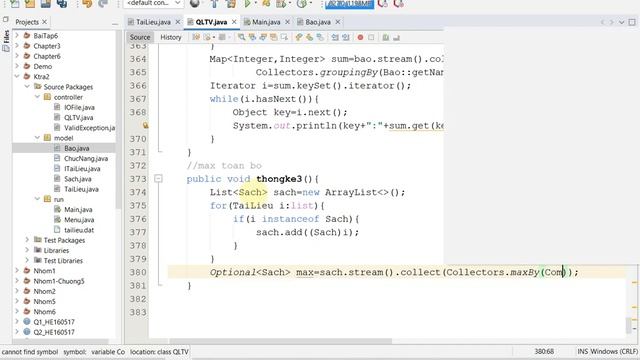Click Find Previous Occurrence icon
640x360 pixels.
pos(252,37)
